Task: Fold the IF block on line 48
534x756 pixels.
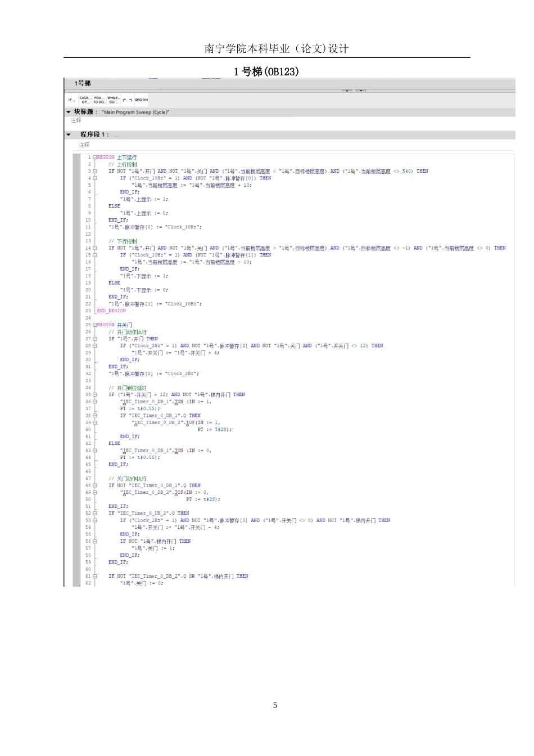Action: coord(95,485)
